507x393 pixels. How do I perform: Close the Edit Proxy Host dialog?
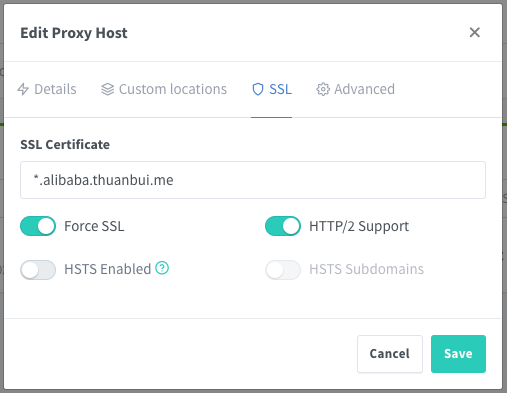pyautogui.click(x=475, y=33)
